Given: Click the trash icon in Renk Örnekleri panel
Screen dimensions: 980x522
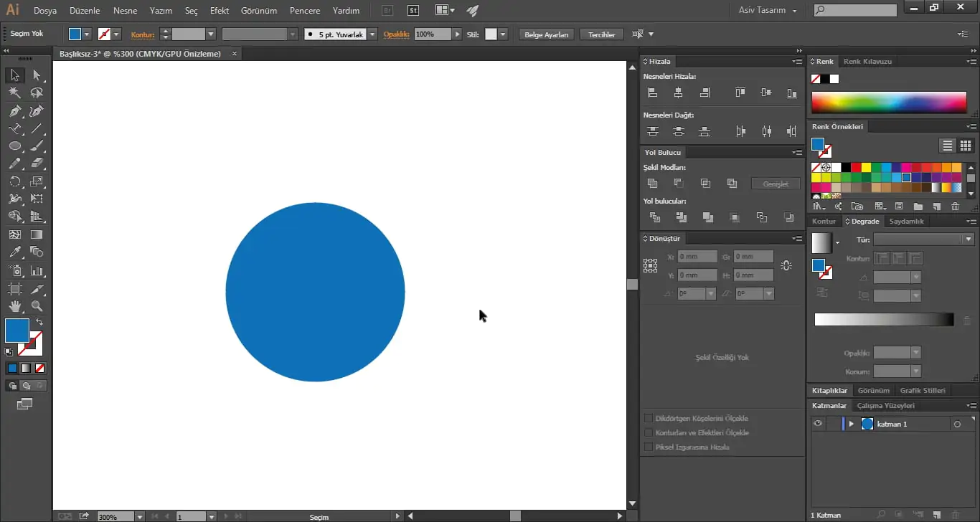Looking at the screenshot, I should [x=954, y=206].
